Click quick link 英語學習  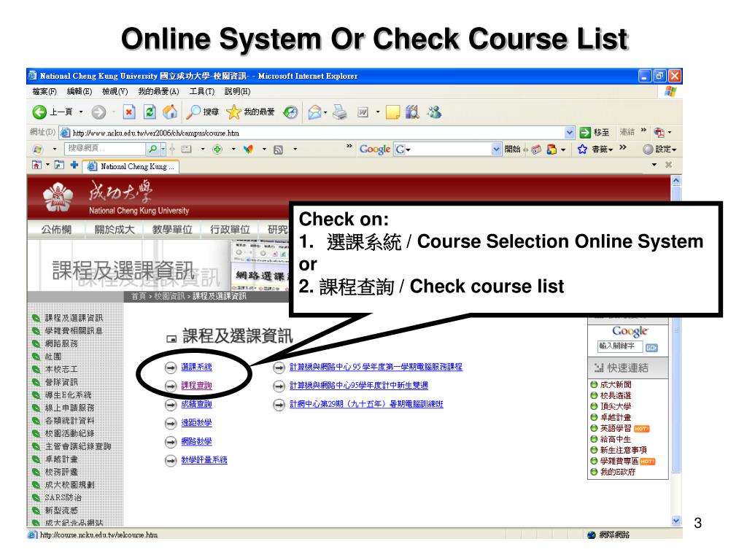coord(616,429)
